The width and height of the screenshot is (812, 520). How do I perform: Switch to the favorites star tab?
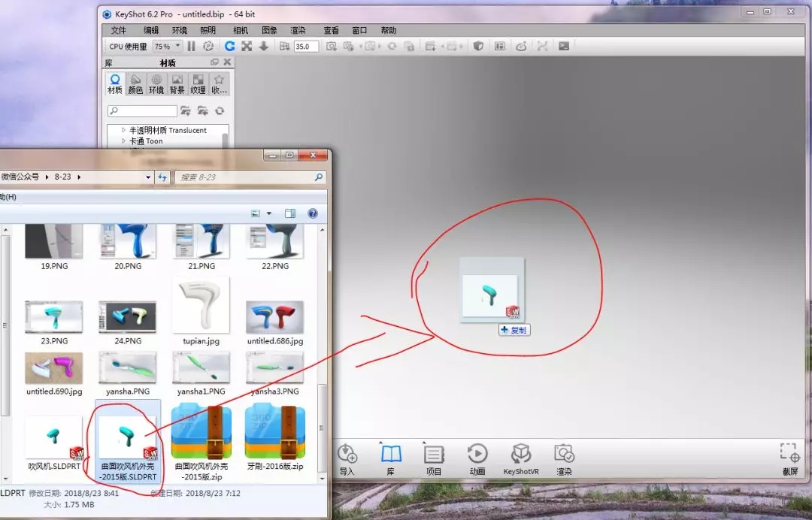pyautogui.click(x=219, y=84)
